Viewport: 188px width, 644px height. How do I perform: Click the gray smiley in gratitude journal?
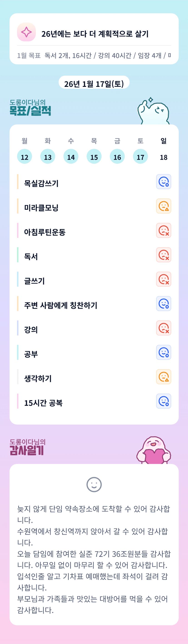coord(94,484)
